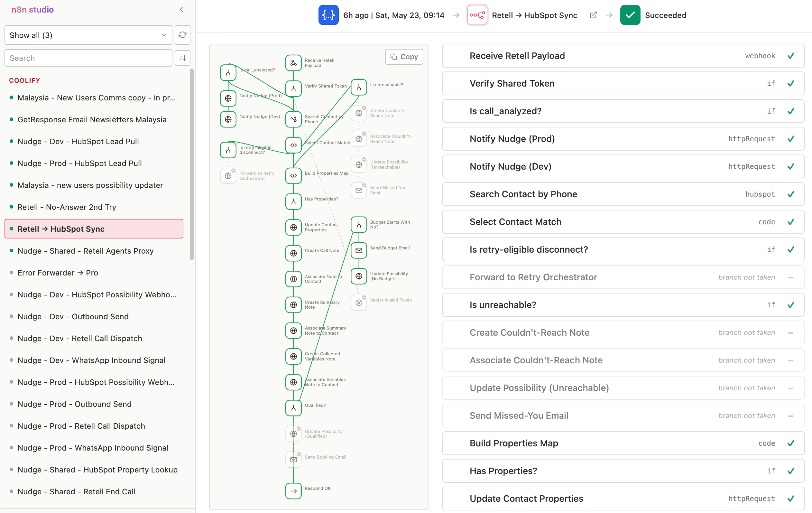
Task: Click the green Succeeded status icon
Action: coord(630,15)
